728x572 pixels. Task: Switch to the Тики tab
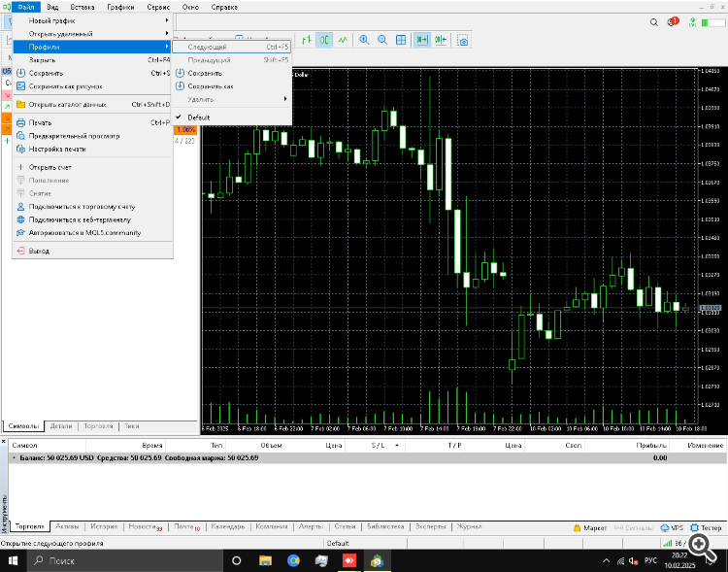131,426
